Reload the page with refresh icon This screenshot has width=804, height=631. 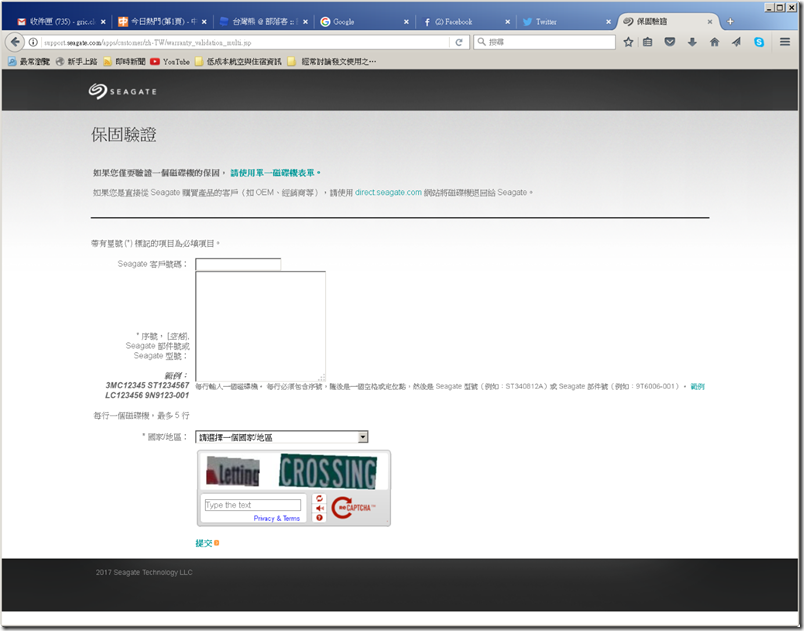[x=459, y=42]
